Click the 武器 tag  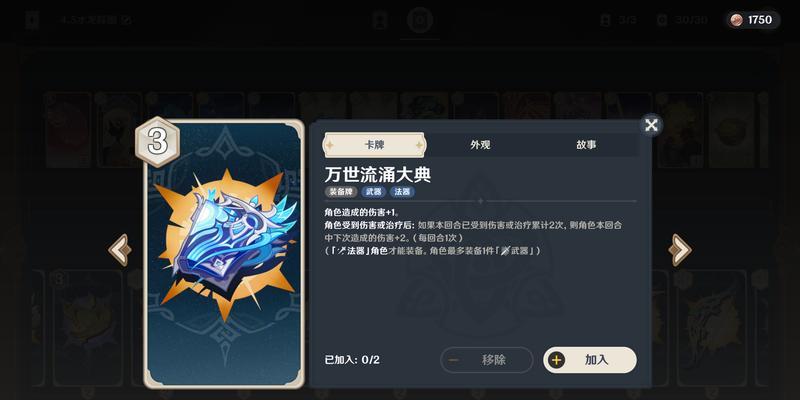pos(373,192)
